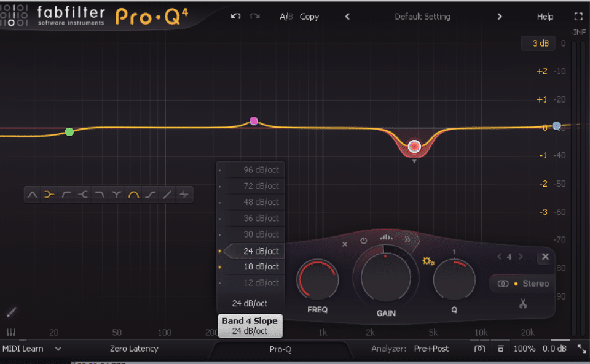Viewport: 590px width, 364px height.
Task: Select the Bell filter shape icon
Action: [x=33, y=194]
